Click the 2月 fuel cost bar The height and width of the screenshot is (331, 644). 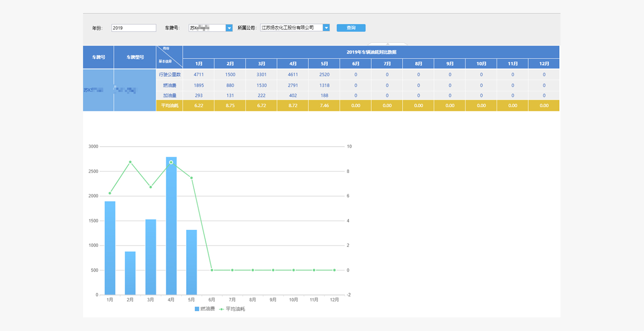click(130, 273)
